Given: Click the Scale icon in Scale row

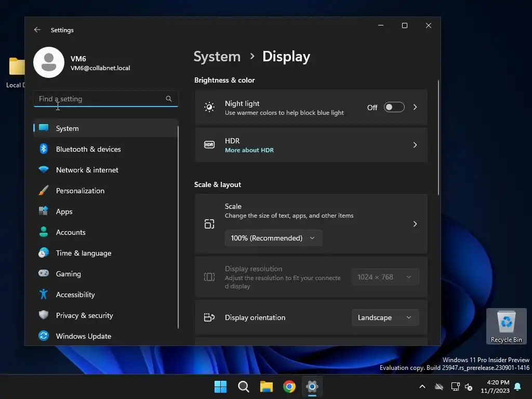Looking at the screenshot, I should click(x=209, y=224).
